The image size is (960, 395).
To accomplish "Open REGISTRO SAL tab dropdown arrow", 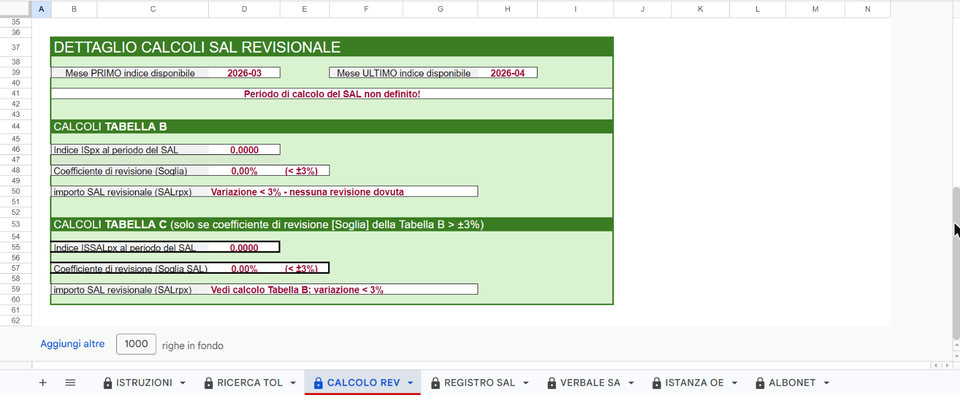I will click(x=525, y=383).
